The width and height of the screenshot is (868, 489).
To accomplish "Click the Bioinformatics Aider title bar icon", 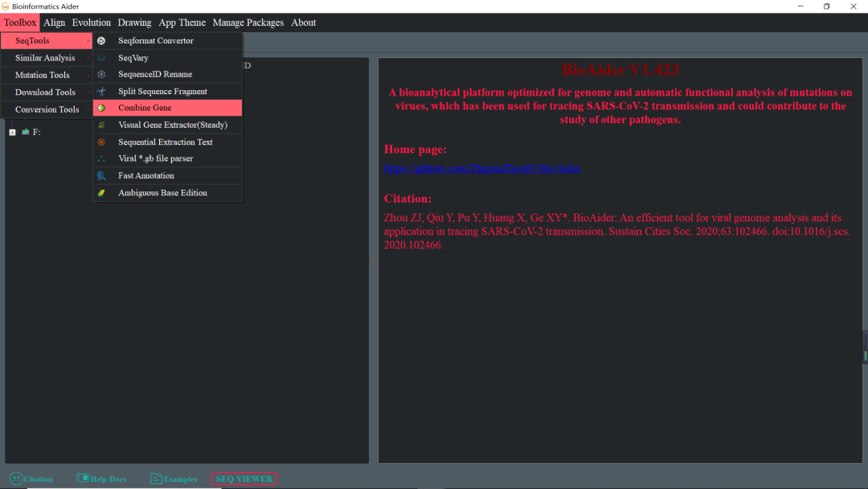I will pos(6,6).
